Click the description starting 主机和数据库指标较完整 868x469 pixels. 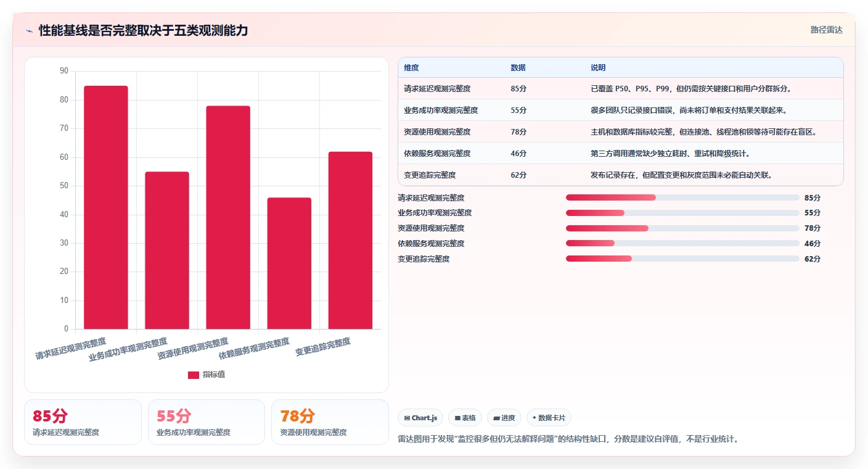point(703,132)
